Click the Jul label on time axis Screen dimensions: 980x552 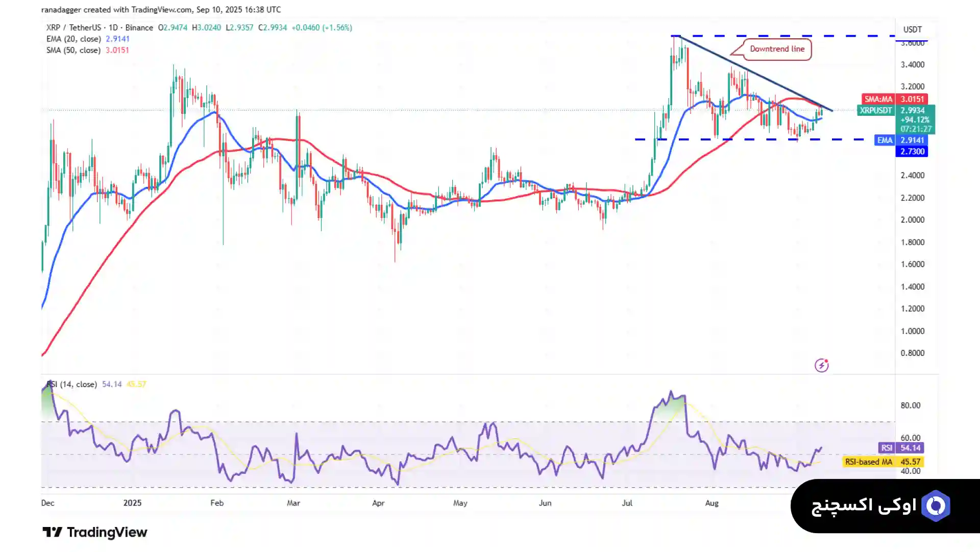pyautogui.click(x=627, y=503)
